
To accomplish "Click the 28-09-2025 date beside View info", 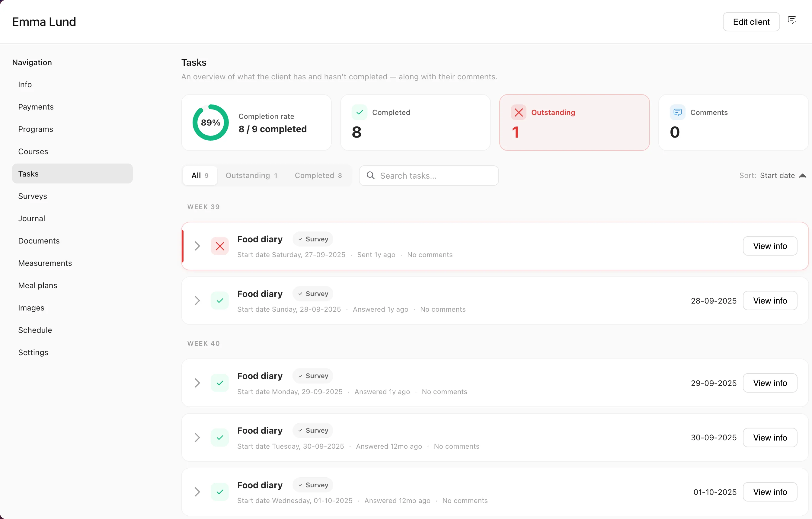I will 714,301.
